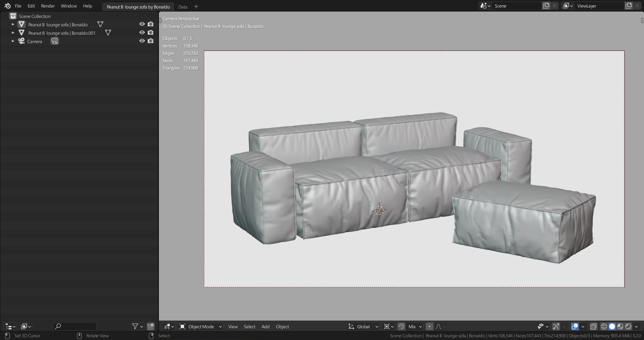Click the proportional editing falloff curve icon
Image resolution: width=644 pixels, height=340 pixels.
coord(438,326)
